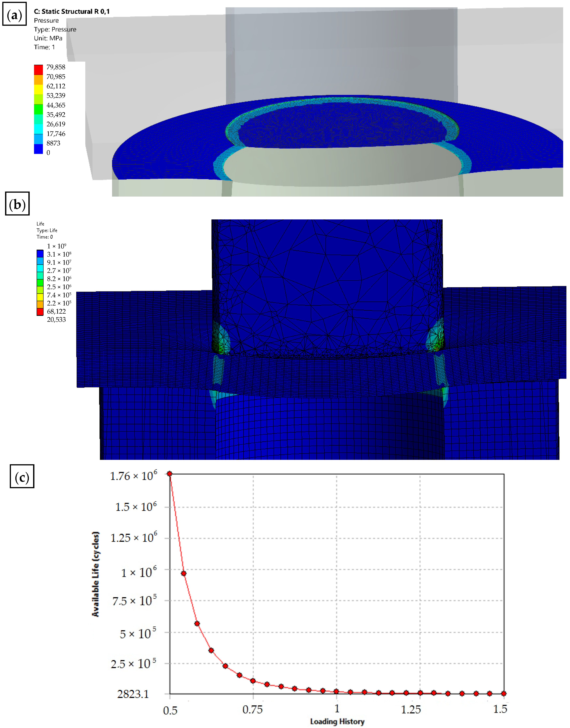Viewport: 570px width, 728px height.
Task: Click the first data point at 1.76 × 10⁶
Action: [x=169, y=474]
